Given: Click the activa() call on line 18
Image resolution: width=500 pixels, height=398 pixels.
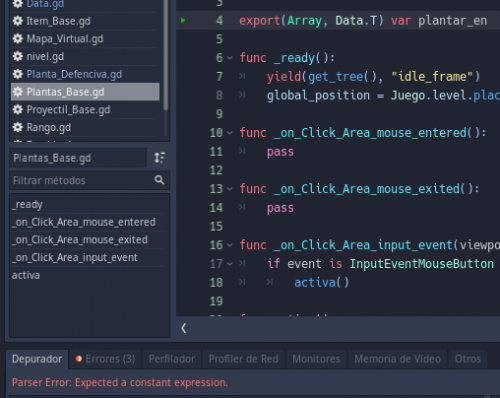Looking at the screenshot, I should [x=322, y=283].
